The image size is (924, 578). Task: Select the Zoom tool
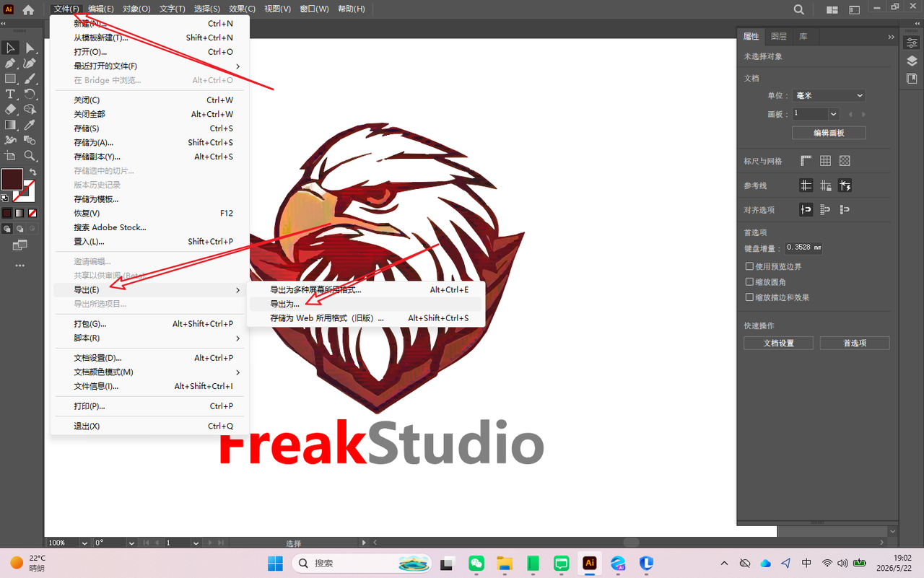click(30, 155)
